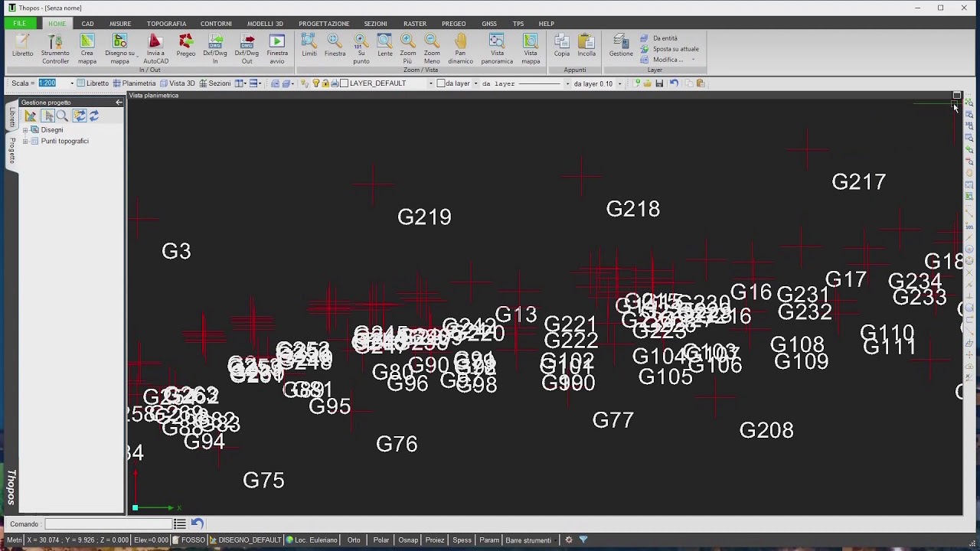Select the Finestra zoom tool
Image resolution: width=980 pixels, height=551 pixels.
tap(335, 46)
